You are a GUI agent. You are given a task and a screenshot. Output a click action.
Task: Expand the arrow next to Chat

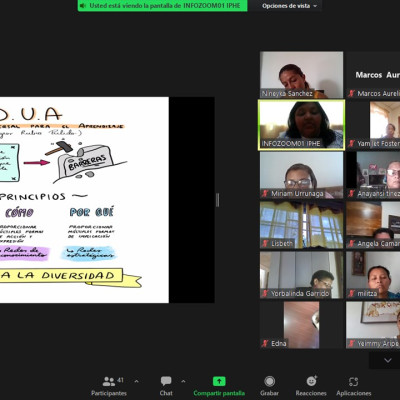(183, 381)
